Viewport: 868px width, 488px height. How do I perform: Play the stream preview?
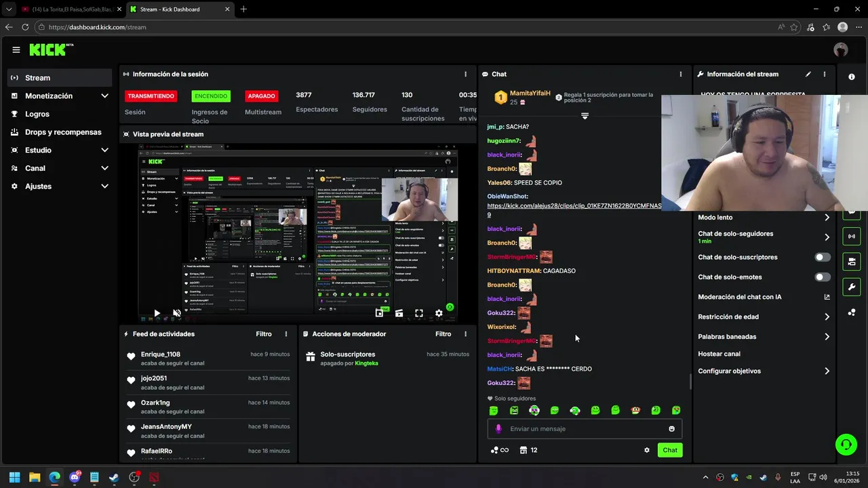point(157,313)
